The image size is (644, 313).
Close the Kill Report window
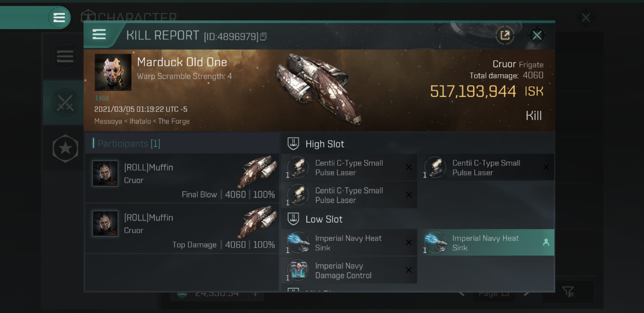pyautogui.click(x=537, y=35)
